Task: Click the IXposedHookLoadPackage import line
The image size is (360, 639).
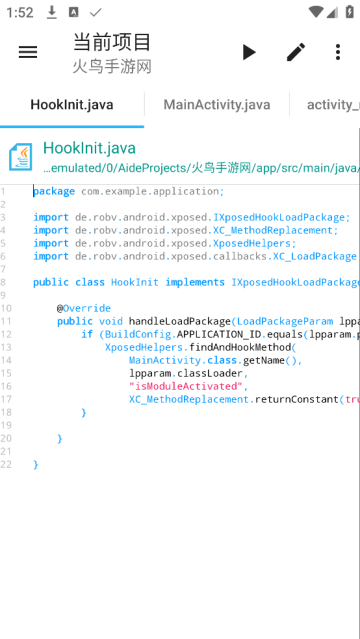Action: [x=192, y=217]
